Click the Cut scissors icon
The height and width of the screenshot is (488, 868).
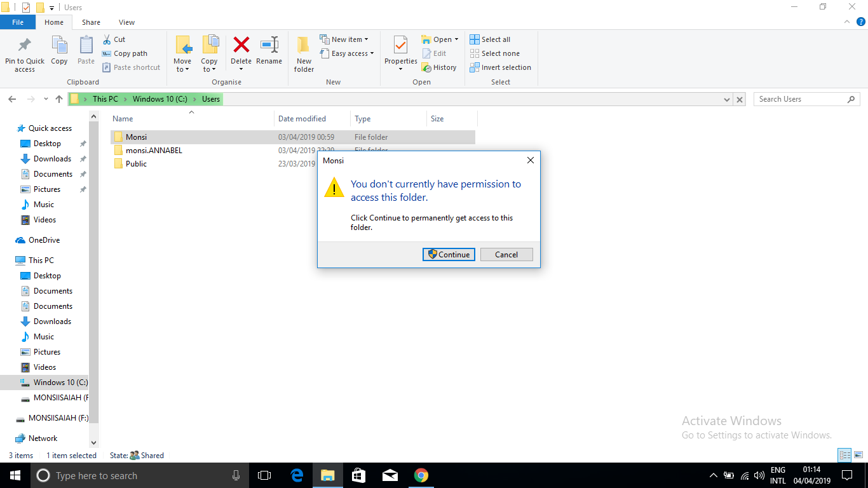coord(107,39)
